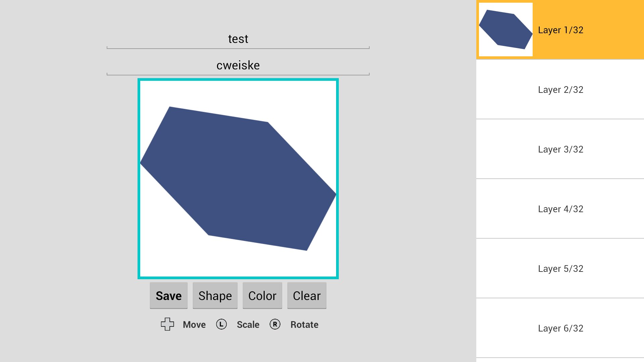Edit the 'test' title field

coord(238,39)
